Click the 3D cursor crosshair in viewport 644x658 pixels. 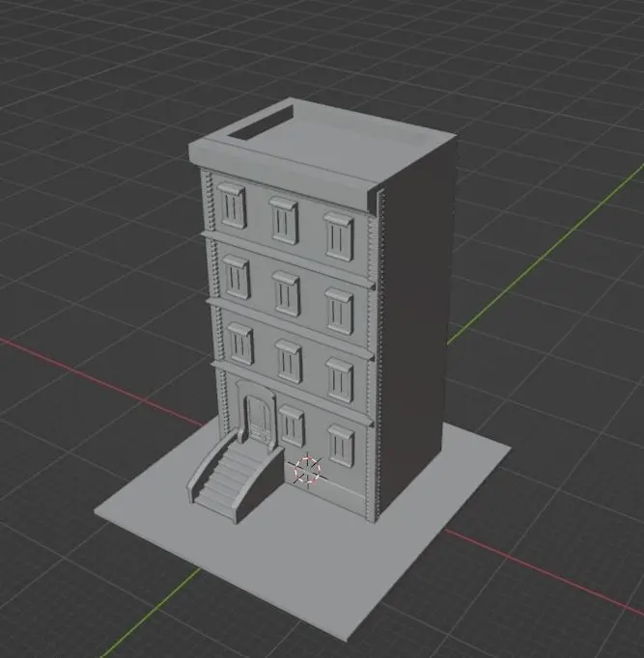point(308,470)
